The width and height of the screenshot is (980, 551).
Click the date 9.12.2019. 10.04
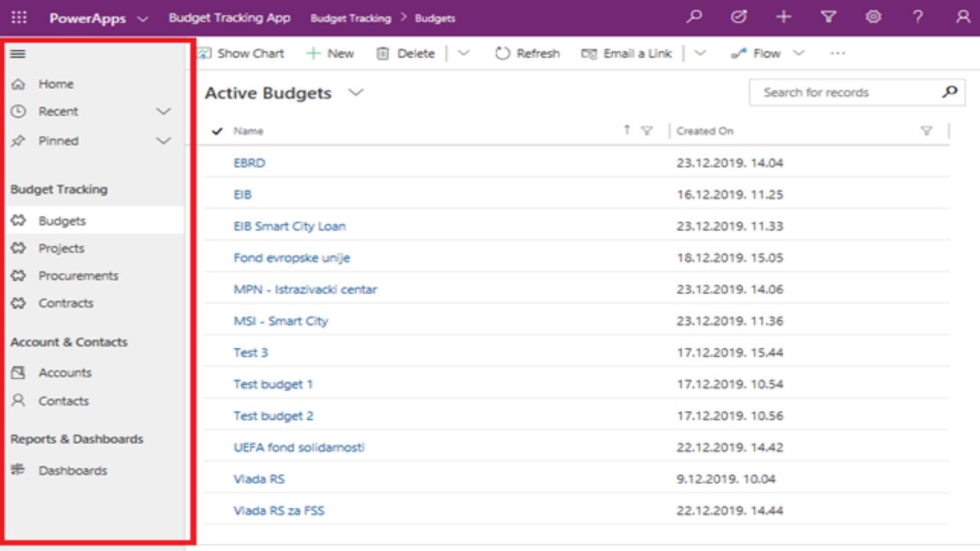726,479
